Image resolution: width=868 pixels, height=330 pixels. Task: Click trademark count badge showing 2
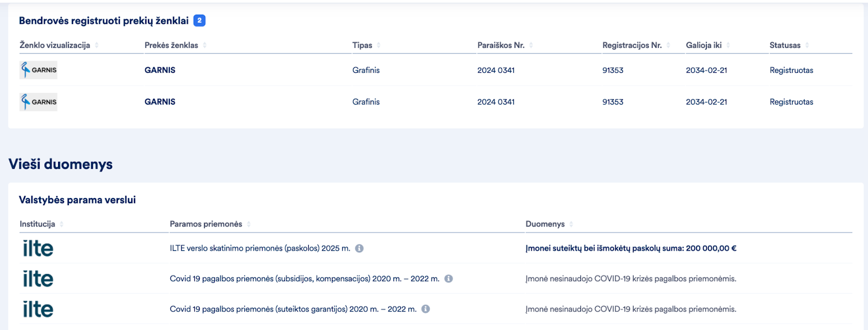pos(200,21)
